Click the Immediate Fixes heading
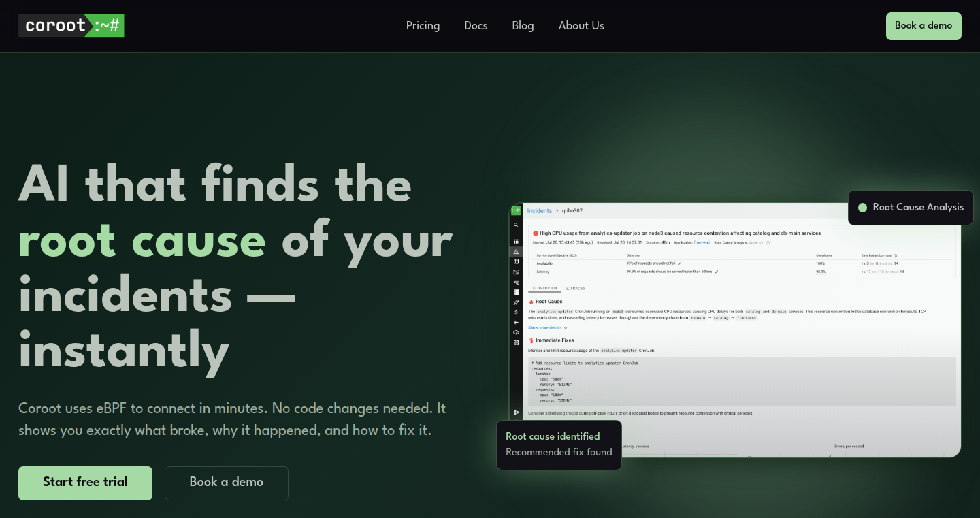Viewport: 980px width, 518px height. pyautogui.click(x=555, y=340)
